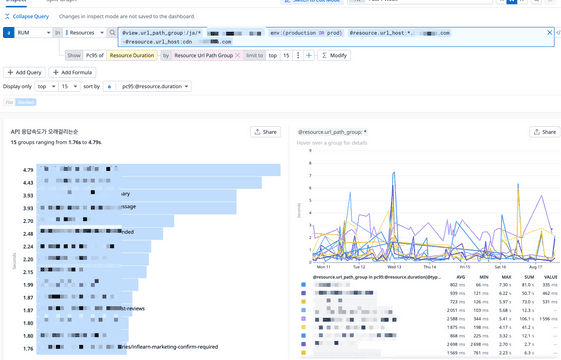Click the Collapse Query link
This screenshot has width=561, height=360.
[x=27, y=16]
